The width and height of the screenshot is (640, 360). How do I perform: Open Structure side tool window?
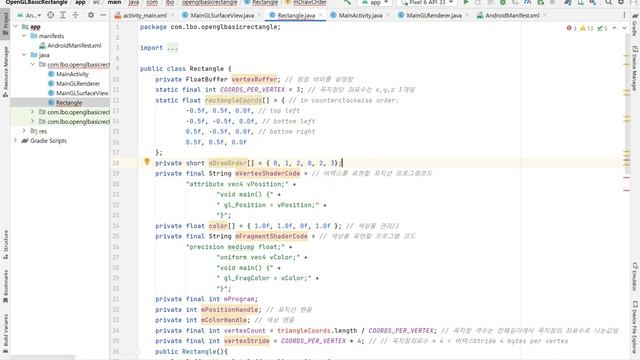coord(5,244)
